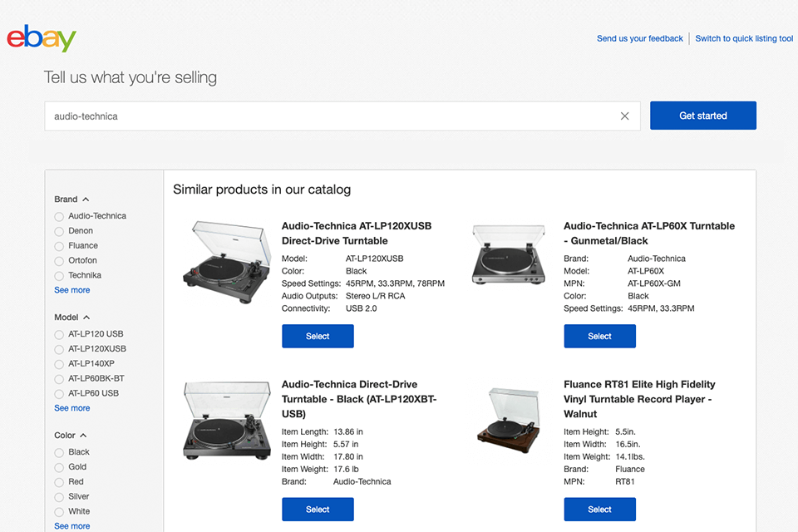
Task: Click the Stereo L/R RCA value
Action: (x=375, y=296)
